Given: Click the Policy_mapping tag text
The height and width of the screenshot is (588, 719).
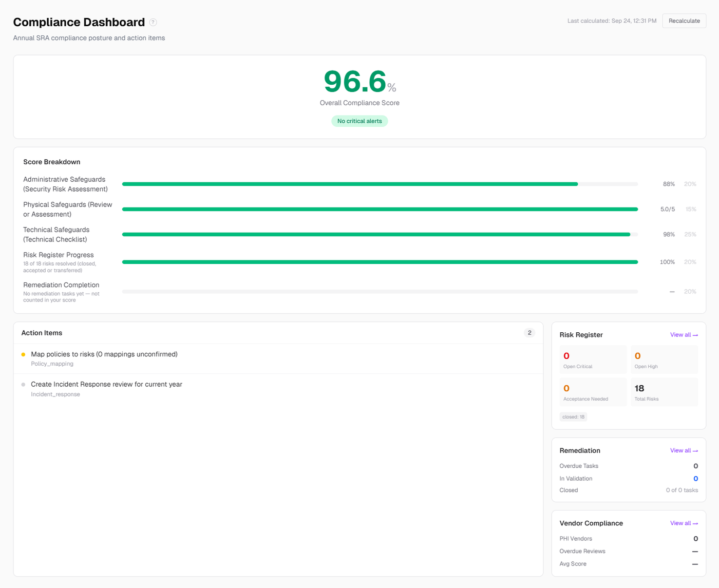Looking at the screenshot, I should pyautogui.click(x=52, y=364).
